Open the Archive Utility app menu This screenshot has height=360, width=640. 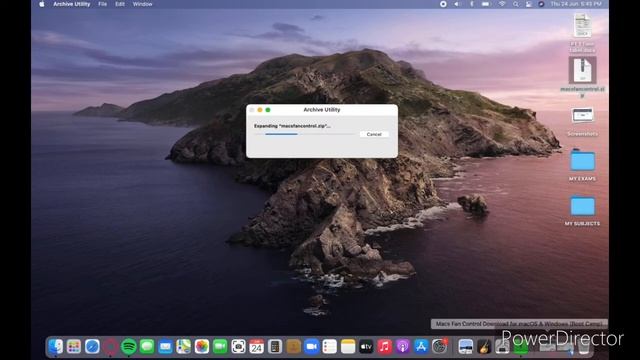click(71, 4)
